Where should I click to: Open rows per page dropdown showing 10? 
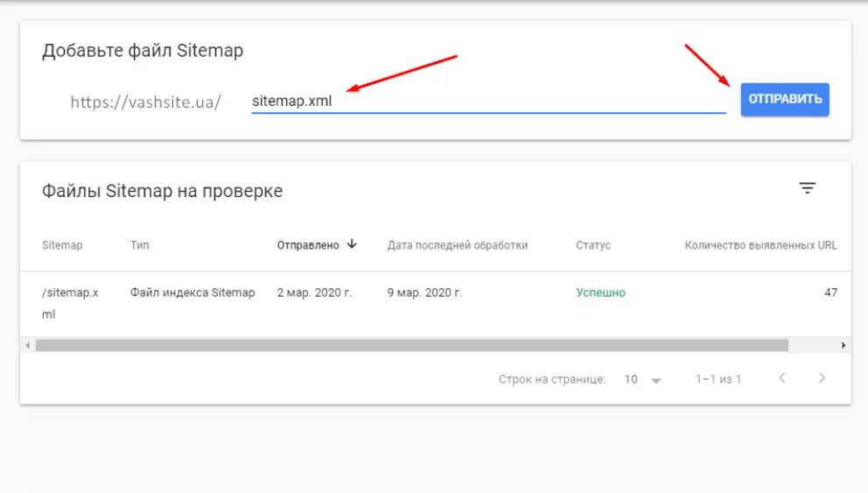643,379
